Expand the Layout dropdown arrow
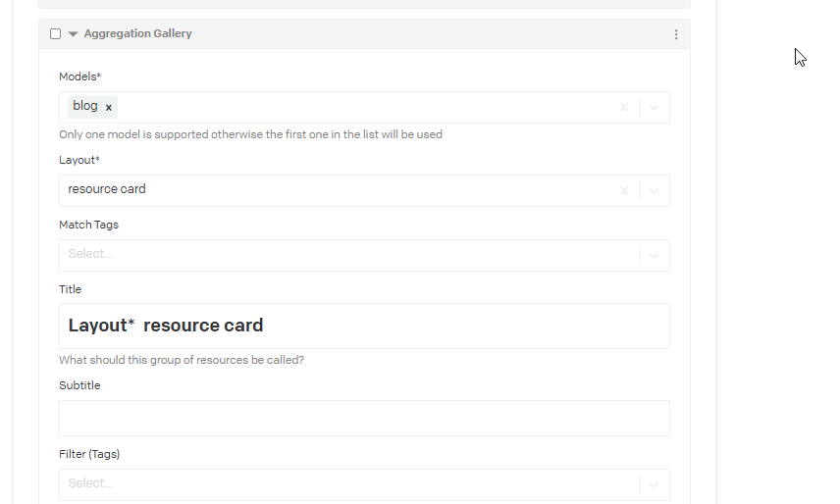The image size is (840, 504). pyautogui.click(x=655, y=190)
